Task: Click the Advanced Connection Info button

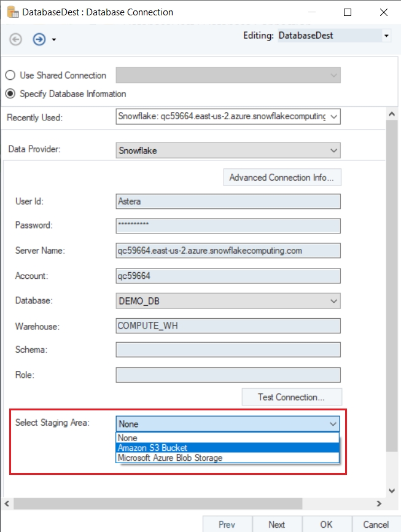Action: coord(281,178)
